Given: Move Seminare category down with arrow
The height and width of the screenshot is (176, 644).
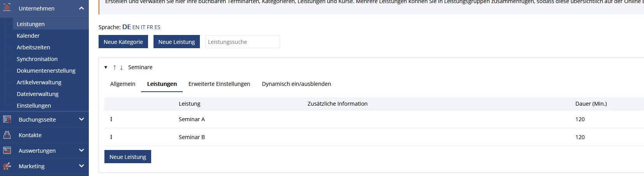Looking at the screenshot, I should [x=122, y=67].
